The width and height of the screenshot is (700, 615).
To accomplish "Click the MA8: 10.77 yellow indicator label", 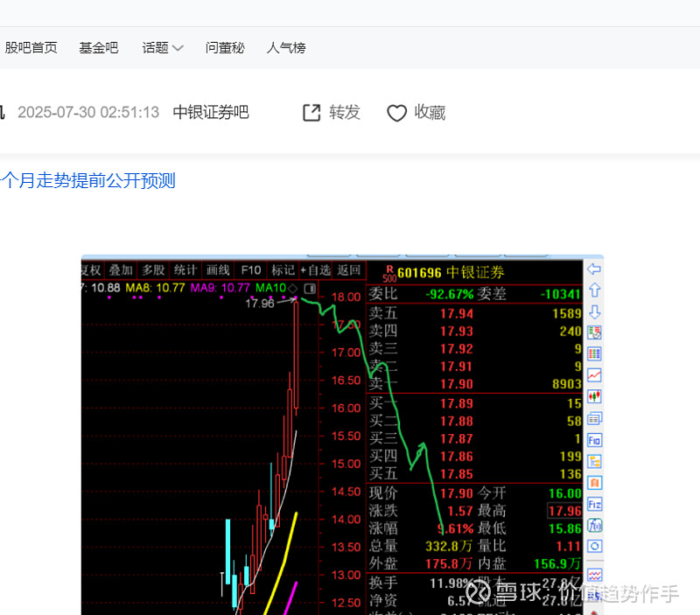I will tap(155, 288).
